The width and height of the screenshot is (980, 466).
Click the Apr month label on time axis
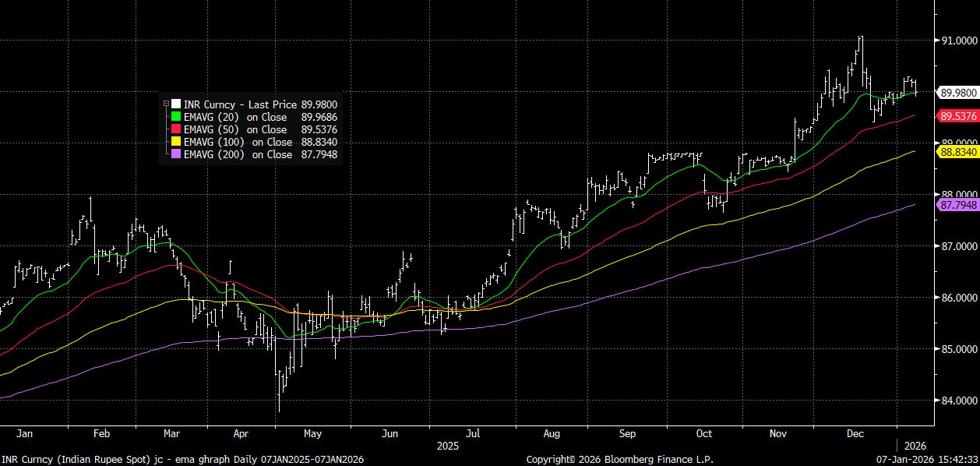click(x=241, y=433)
